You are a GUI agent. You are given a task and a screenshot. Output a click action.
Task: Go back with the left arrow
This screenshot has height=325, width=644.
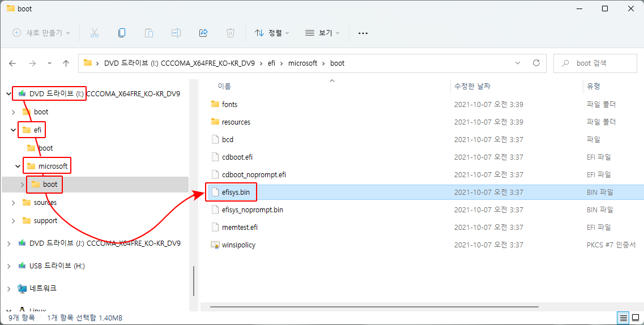click(12, 63)
